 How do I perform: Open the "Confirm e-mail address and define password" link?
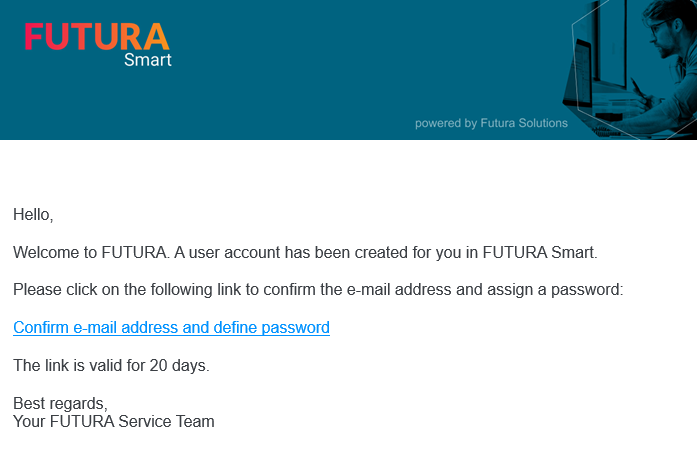click(x=171, y=328)
